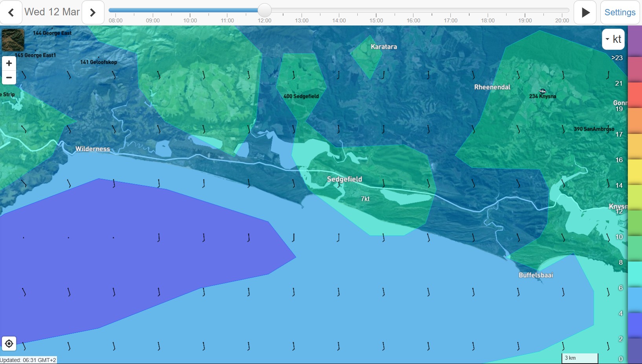Jump timeline to 18:00

coord(488,20)
